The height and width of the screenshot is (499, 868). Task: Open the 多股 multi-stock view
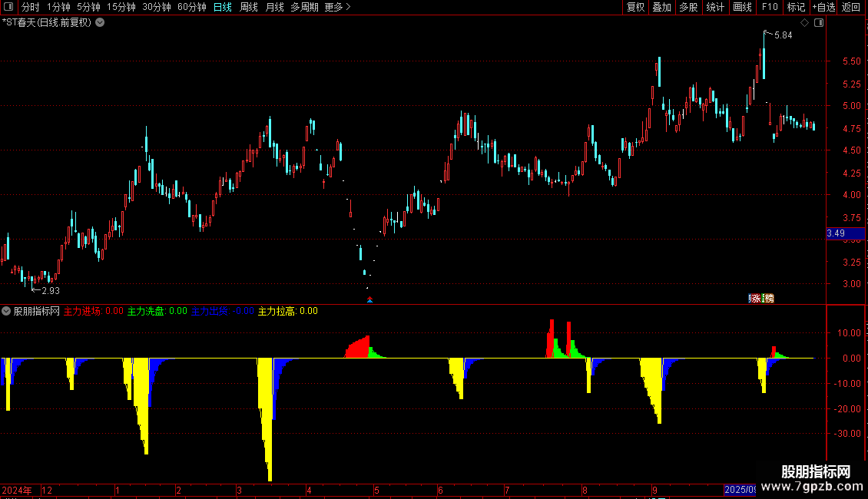(x=689, y=7)
